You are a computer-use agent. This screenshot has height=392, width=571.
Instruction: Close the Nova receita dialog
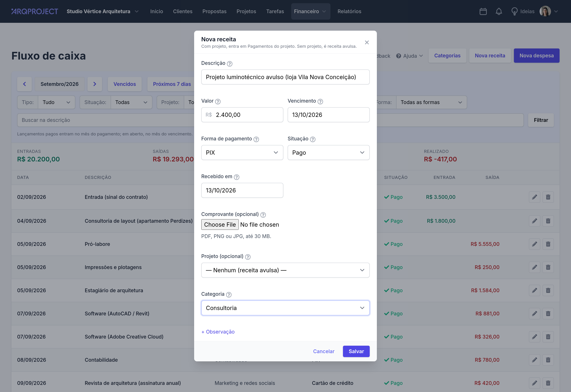[367, 42]
